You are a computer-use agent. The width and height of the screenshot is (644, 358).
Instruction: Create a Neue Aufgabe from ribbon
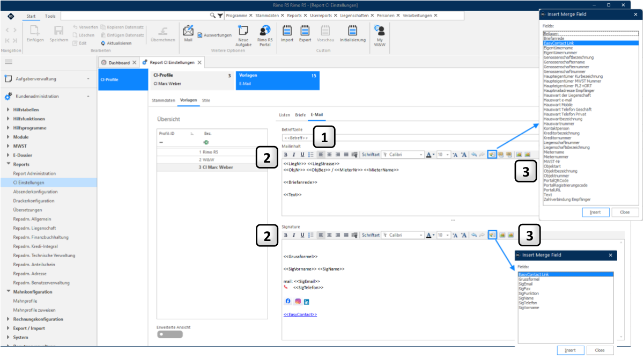point(243,35)
